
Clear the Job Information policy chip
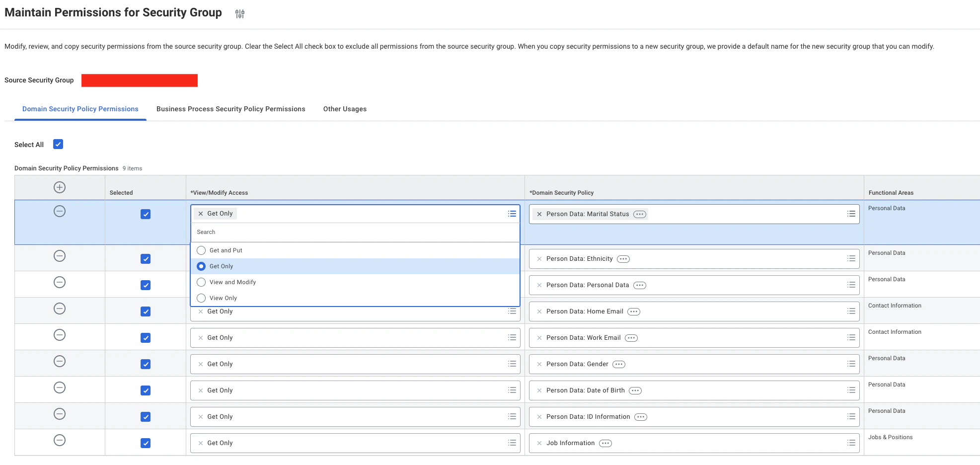[x=539, y=443]
